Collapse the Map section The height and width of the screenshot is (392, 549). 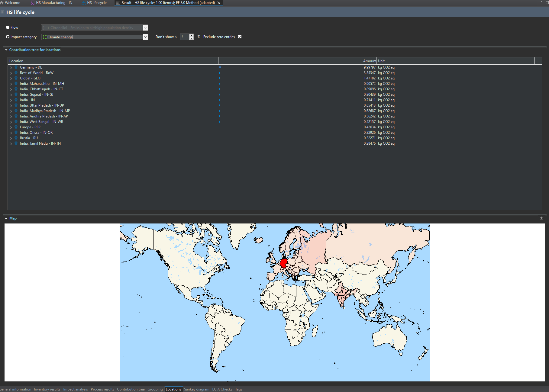click(x=6, y=218)
